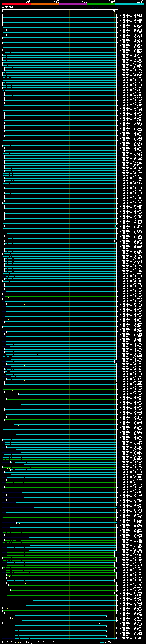Select label UniRef100_Q4KTE1
Viewport: 146px width, 644px height.
(x=131, y=326)
